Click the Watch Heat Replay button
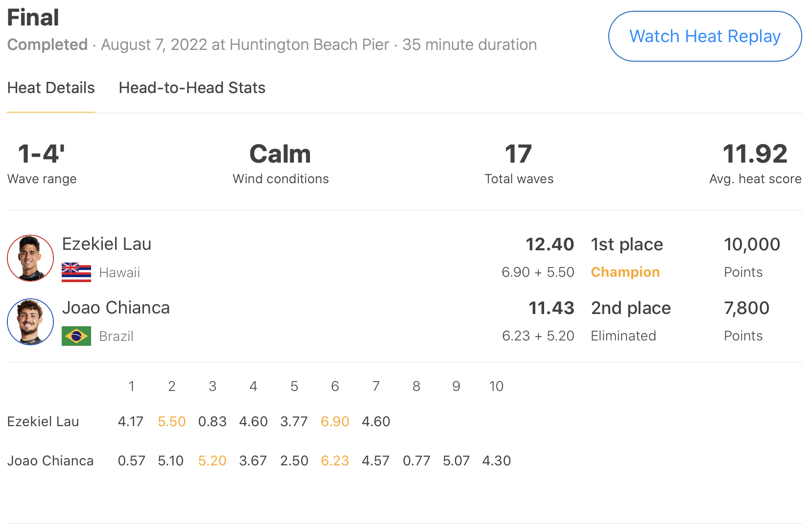Viewport: 812px width, 530px height. (704, 36)
